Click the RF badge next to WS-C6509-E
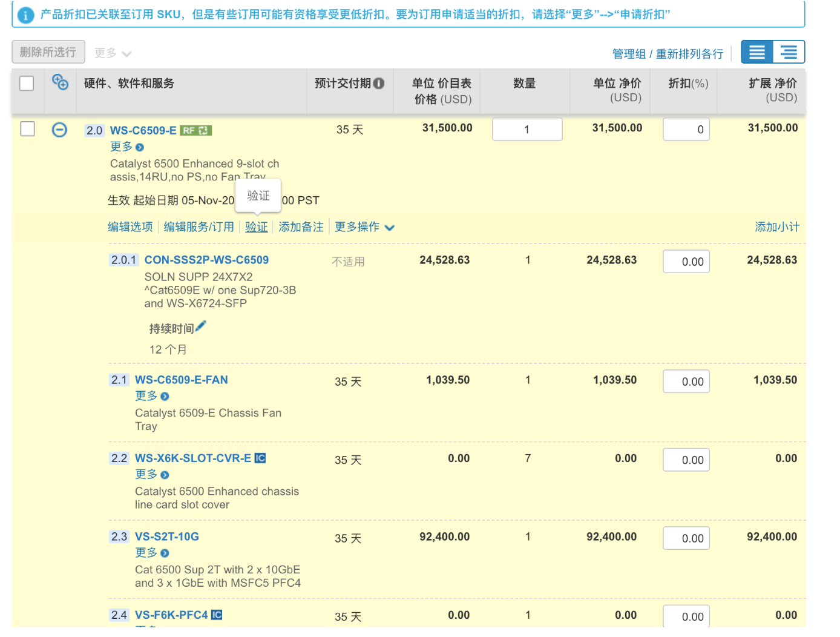Screen dimensions: 840x637 (196, 131)
